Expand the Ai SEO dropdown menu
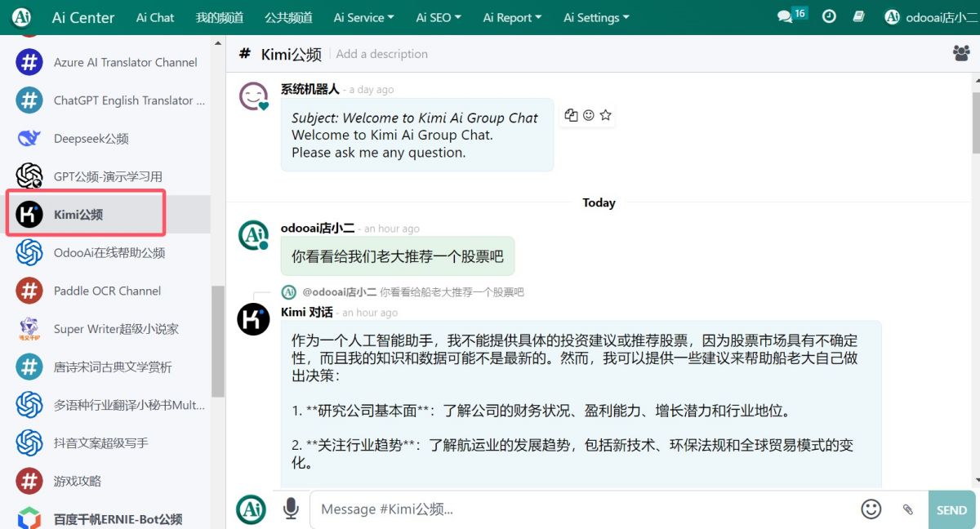This screenshot has height=529, width=980. (x=439, y=17)
